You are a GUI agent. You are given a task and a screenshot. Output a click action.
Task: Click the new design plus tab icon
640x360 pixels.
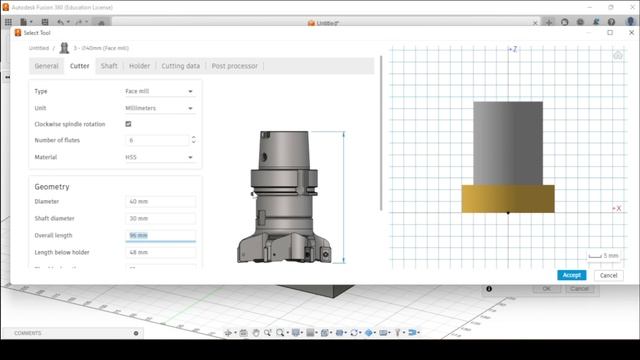[549, 22]
